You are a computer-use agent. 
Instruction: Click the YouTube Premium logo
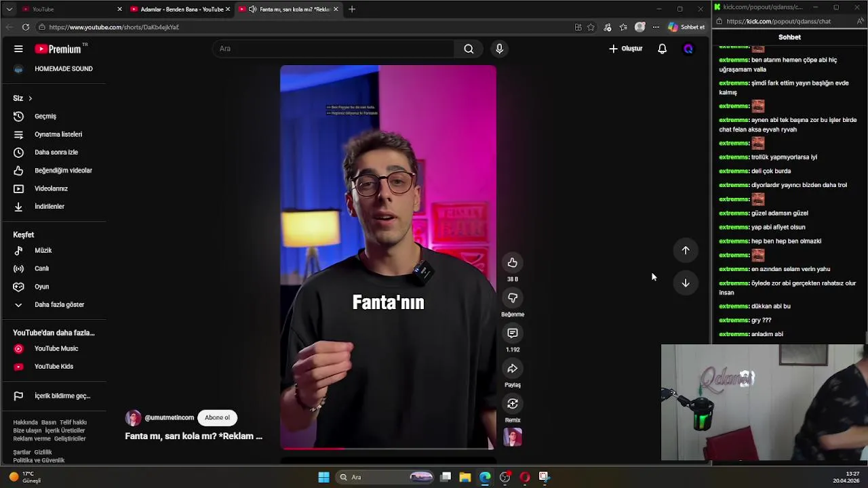(59, 49)
